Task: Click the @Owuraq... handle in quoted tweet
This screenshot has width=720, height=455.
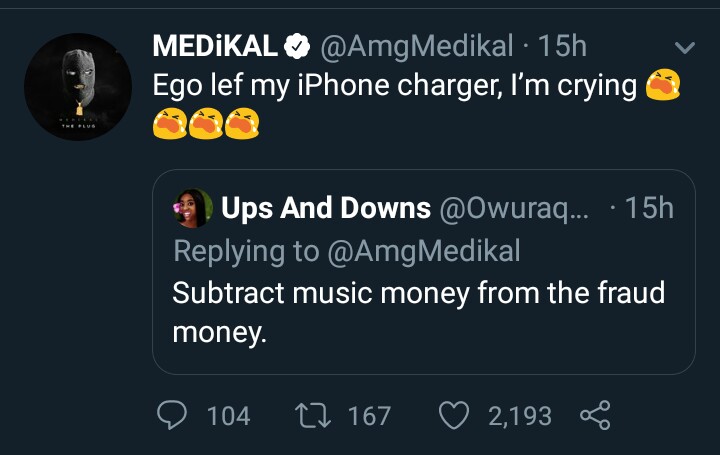Action: tap(514, 208)
